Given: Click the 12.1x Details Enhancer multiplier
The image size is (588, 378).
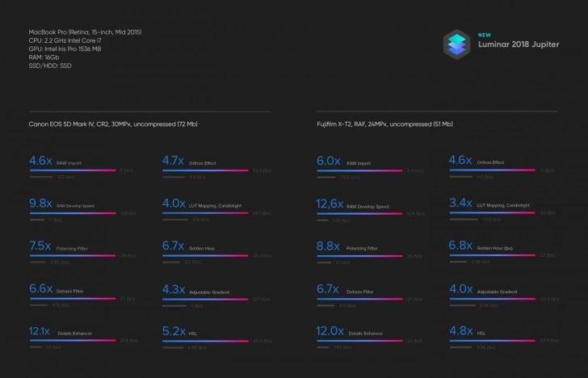Looking at the screenshot, I should (40, 331).
